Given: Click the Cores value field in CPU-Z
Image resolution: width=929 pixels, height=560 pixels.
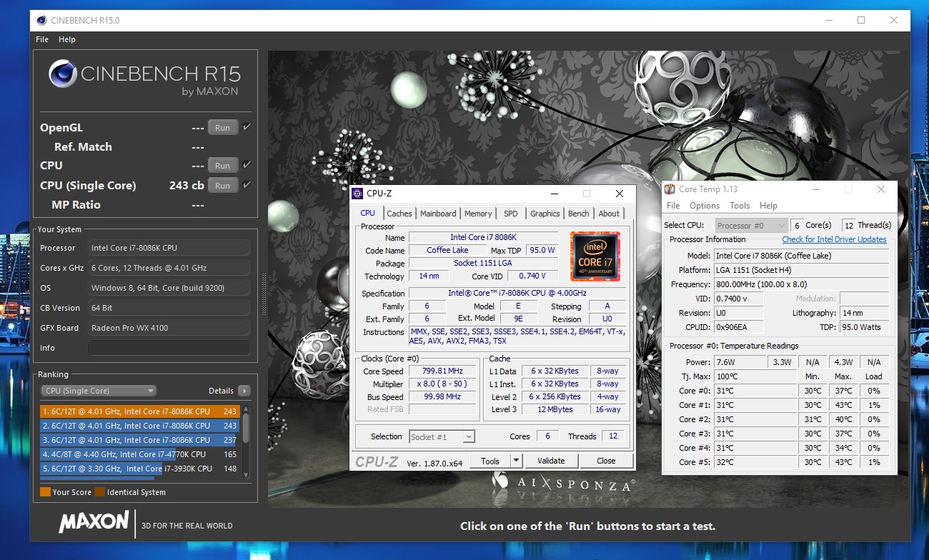Looking at the screenshot, I should [548, 436].
